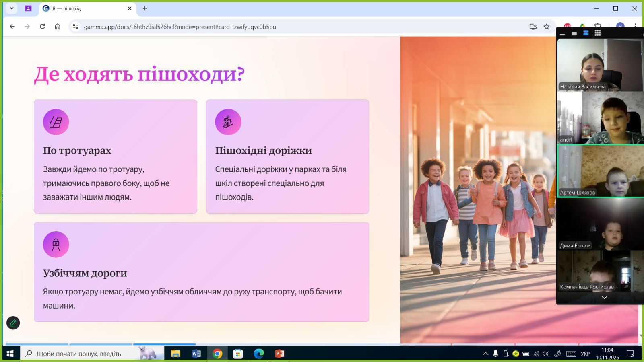Show hidden system tray icons
The width and height of the screenshot is (644, 362).
click(x=485, y=354)
